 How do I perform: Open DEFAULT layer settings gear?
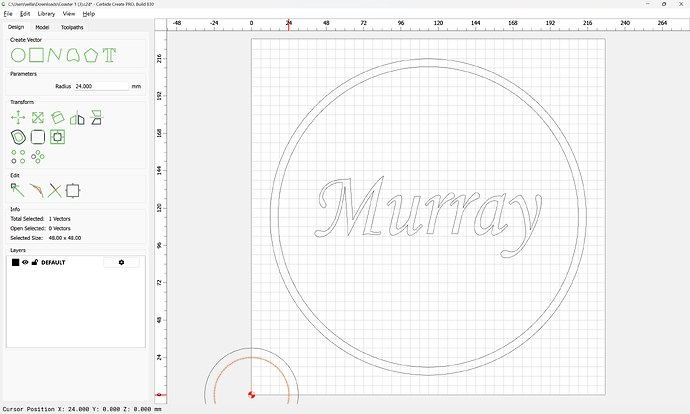[x=121, y=262]
